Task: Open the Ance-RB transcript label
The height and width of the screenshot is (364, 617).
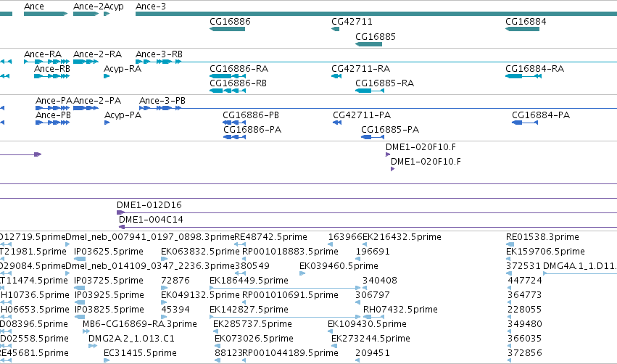Action: 52,69
